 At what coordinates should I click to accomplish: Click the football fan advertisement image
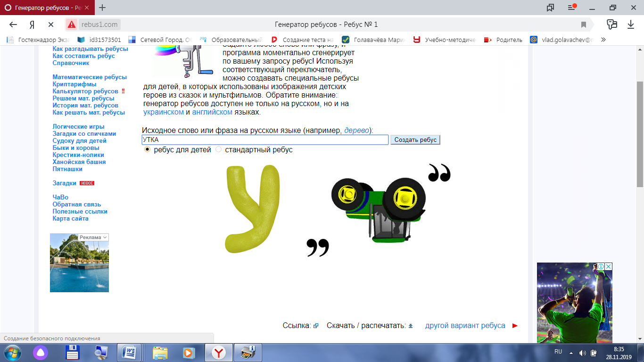coord(575,303)
